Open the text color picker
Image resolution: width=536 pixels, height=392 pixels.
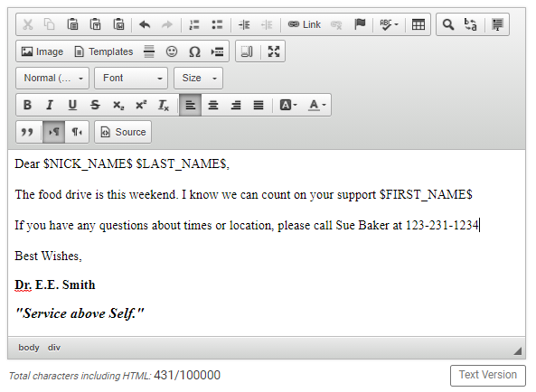(x=317, y=105)
